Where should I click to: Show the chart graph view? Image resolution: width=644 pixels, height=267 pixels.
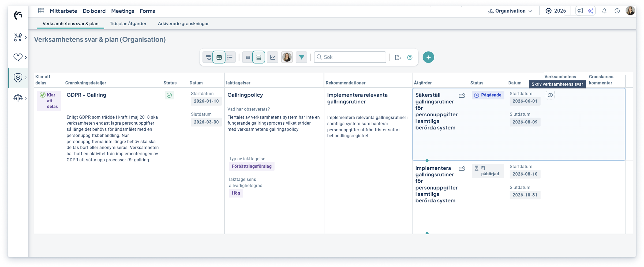tap(272, 57)
